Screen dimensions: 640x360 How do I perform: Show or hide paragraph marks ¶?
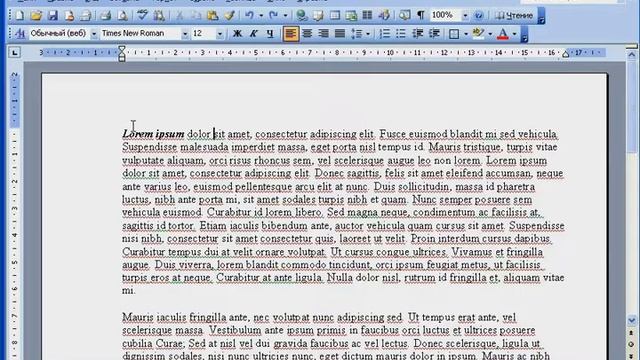pyautogui.click(x=421, y=16)
